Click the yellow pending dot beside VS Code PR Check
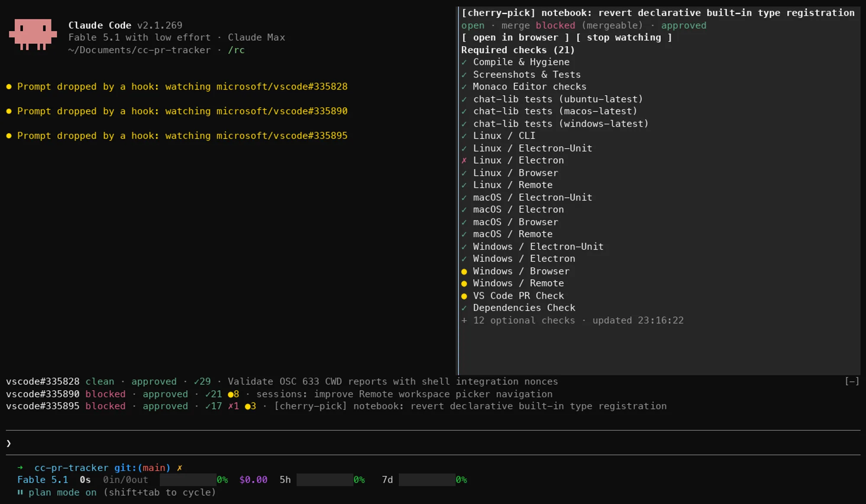 pyautogui.click(x=464, y=296)
